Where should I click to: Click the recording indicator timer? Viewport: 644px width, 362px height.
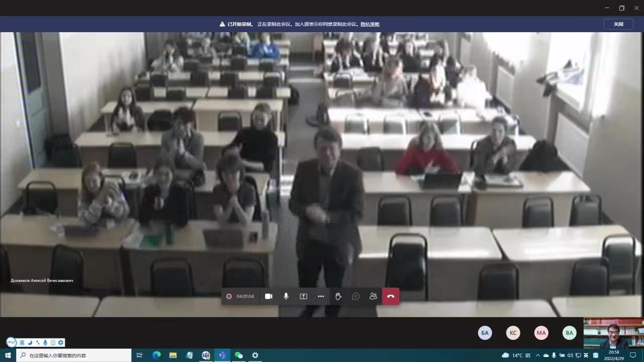[x=240, y=297]
